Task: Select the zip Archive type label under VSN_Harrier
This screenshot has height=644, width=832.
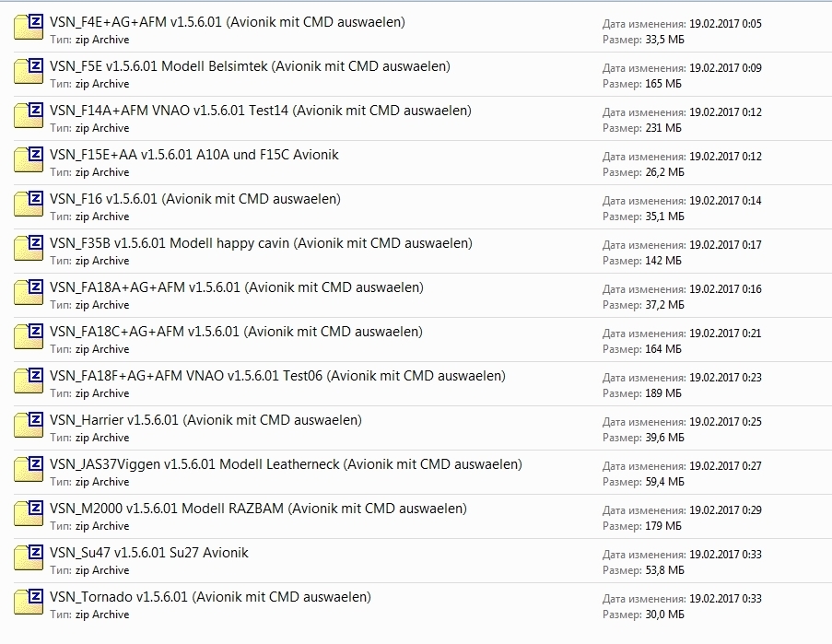Action: pos(101,438)
